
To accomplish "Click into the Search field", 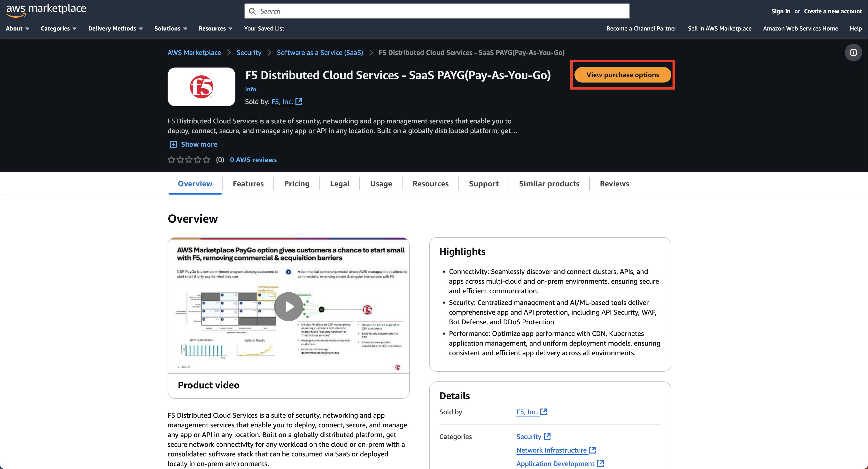I will (x=438, y=11).
